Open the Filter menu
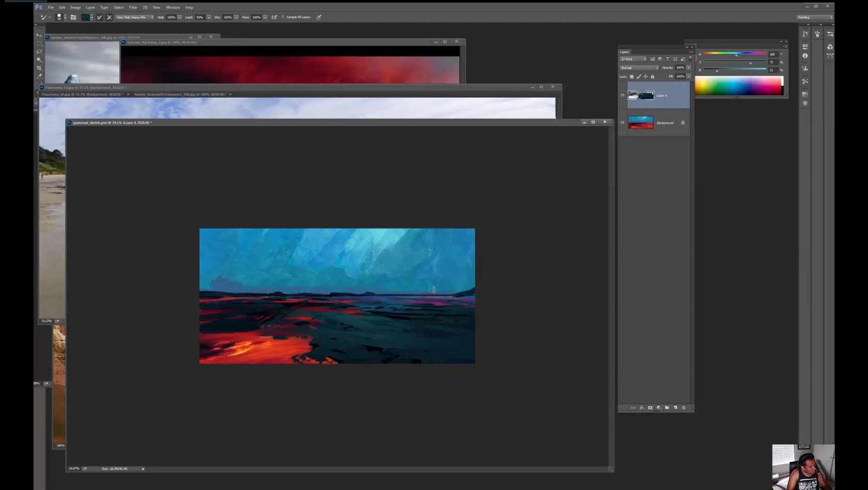The width and height of the screenshot is (868, 490). tap(133, 7)
